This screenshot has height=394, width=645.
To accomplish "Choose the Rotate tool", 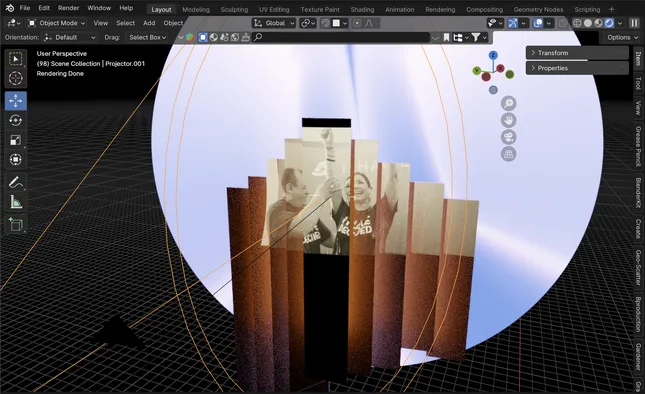I will click(16, 120).
